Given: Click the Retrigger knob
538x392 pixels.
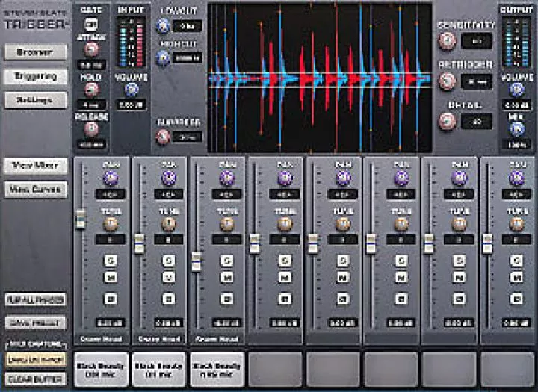Looking at the screenshot, I should point(447,81).
